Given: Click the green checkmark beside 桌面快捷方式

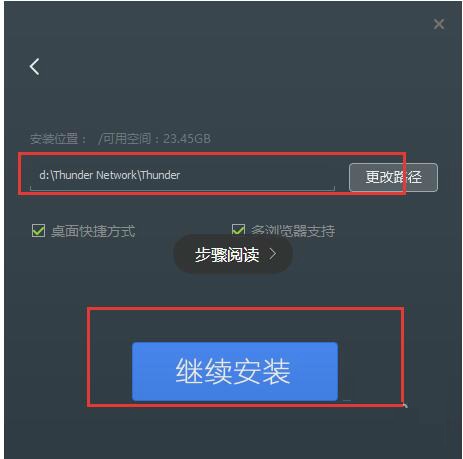Looking at the screenshot, I should [38, 231].
